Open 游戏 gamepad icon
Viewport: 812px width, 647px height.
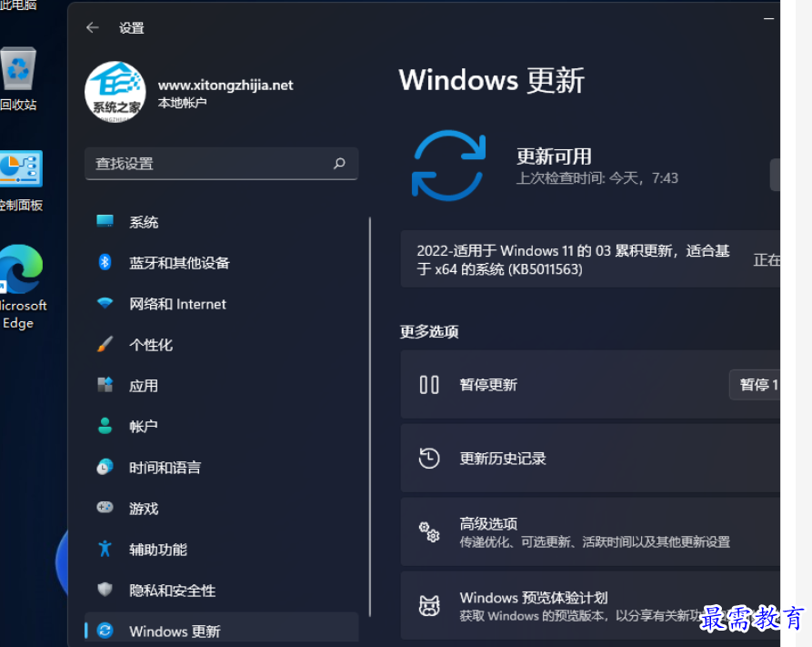point(105,507)
